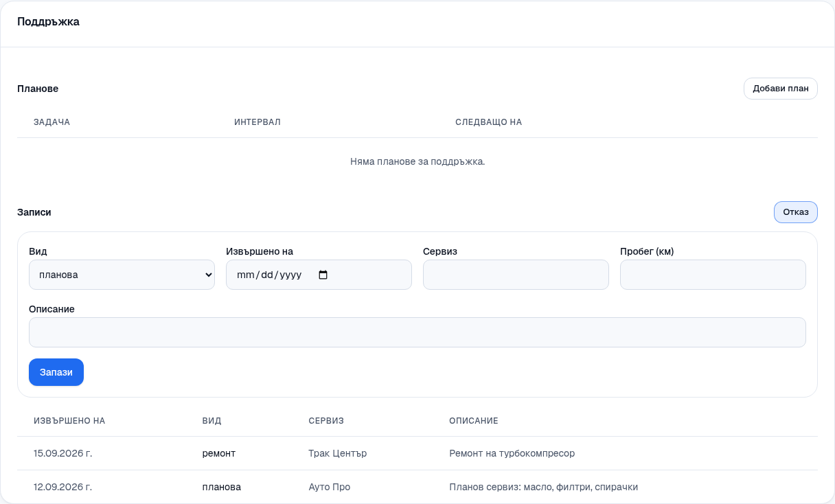
Task: Click the ЗАДАЧА column header in plans
Action: click(x=52, y=122)
